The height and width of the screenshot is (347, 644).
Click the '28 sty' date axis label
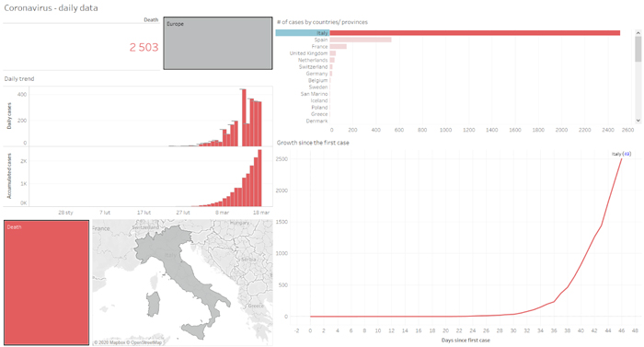click(65, 213)
